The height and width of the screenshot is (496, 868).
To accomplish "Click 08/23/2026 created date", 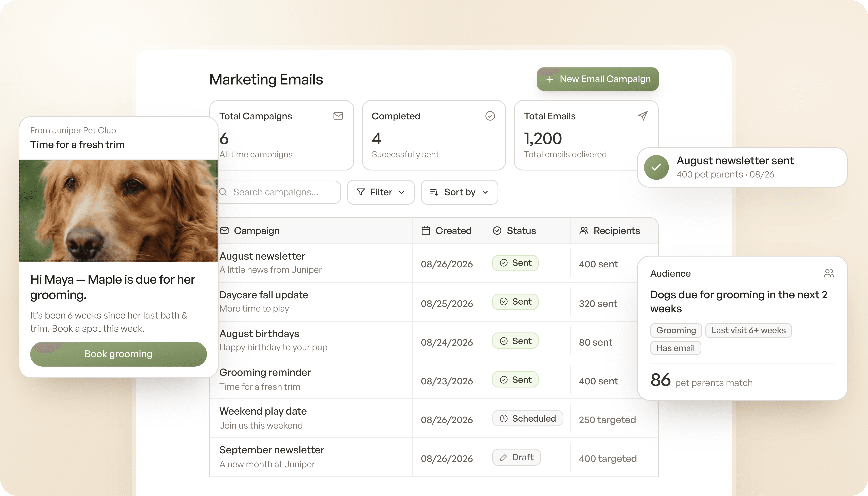I will coord(447,381).
